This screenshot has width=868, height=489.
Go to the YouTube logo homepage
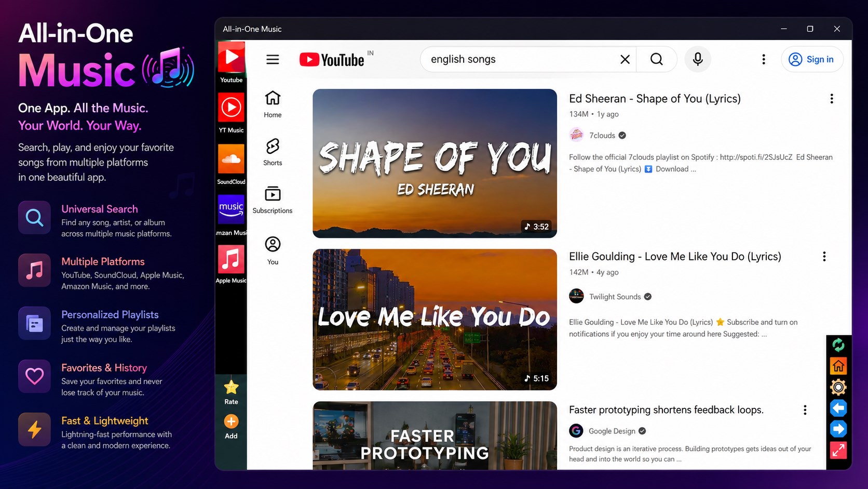tap(332, 60)
